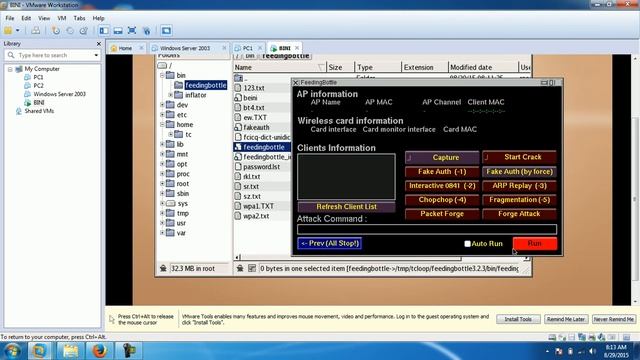
Task: Click the password.lst file icon
Action: click(238, 167)
